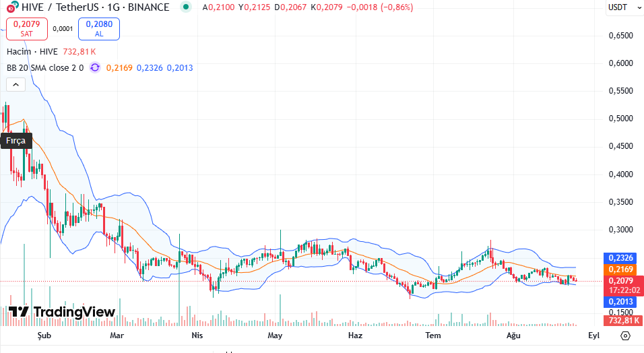This screenshot has width=644, height=353.
Task: Click the Eyl month label on time axis
Action: (594, 335)
